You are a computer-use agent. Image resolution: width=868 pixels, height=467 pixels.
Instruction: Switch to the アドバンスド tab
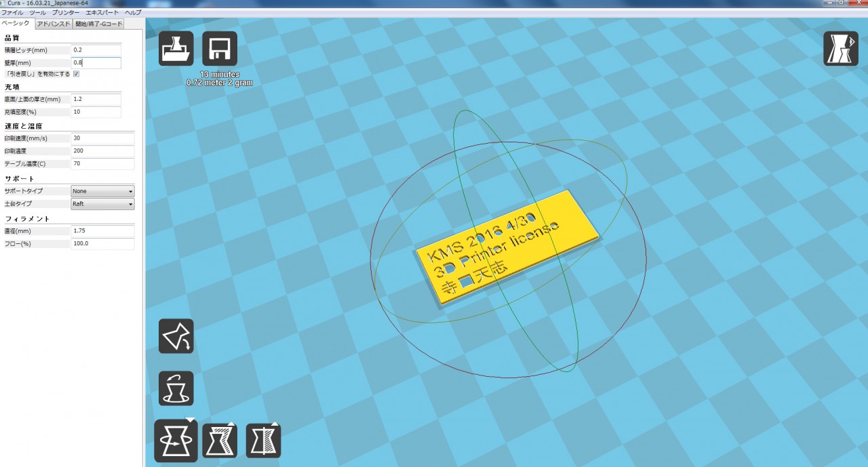[x=53, y=24]
